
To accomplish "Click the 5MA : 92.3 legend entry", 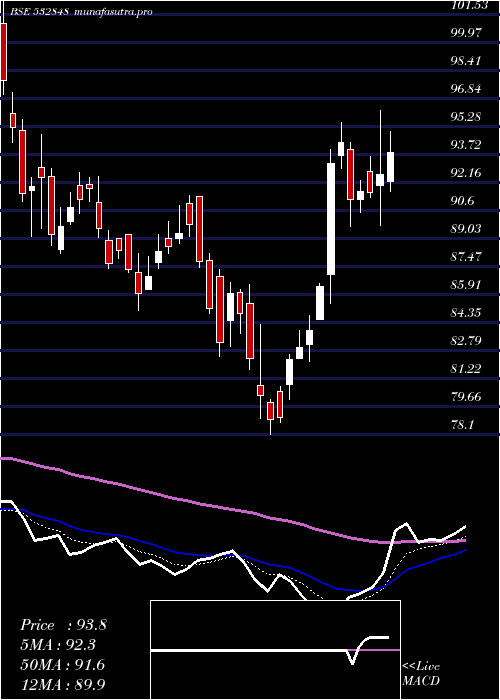I will tap(58, 645).
